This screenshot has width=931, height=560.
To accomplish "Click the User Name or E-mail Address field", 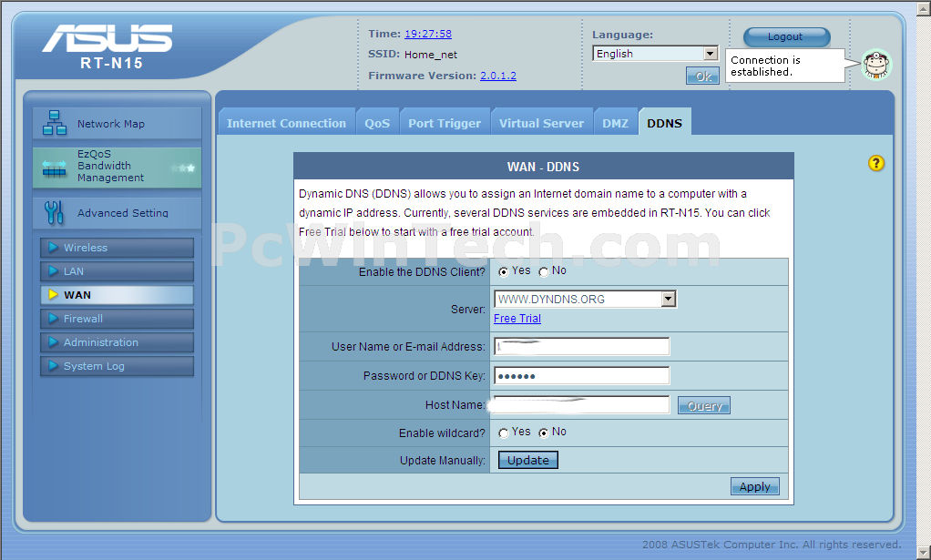I will [582, 346].
